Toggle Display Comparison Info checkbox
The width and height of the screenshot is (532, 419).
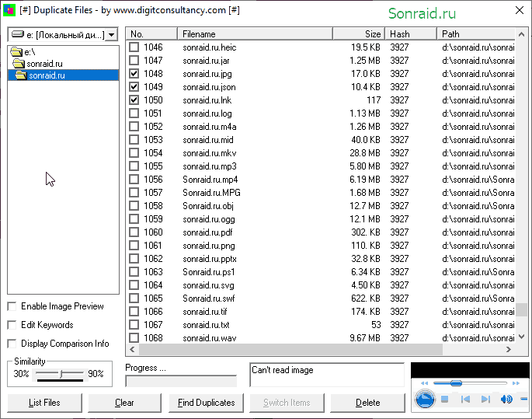tap(12, 344)
